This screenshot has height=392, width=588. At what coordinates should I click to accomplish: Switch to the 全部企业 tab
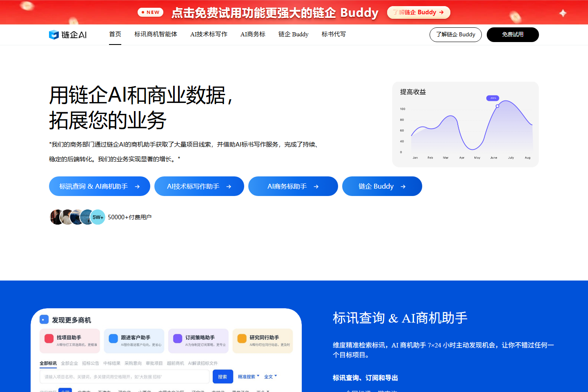pos(69,363)
